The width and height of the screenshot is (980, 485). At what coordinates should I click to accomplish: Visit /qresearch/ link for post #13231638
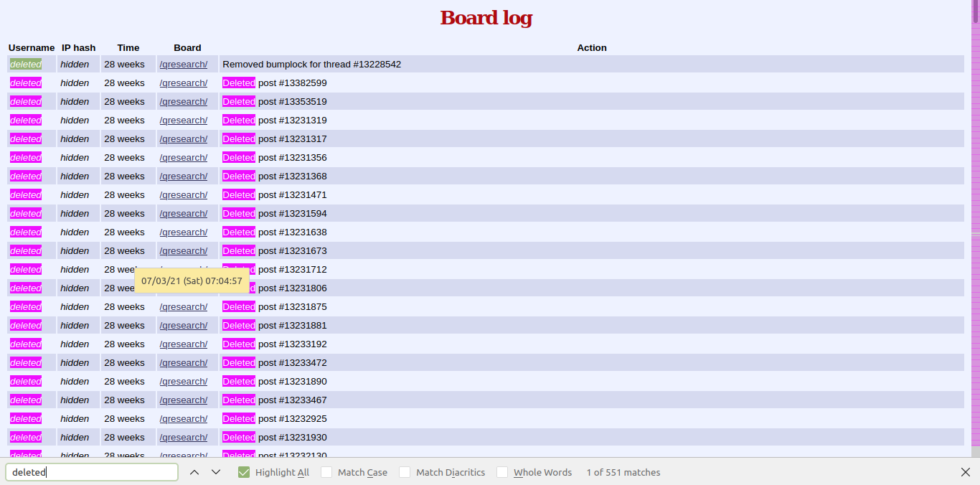[x=184, y=232]
